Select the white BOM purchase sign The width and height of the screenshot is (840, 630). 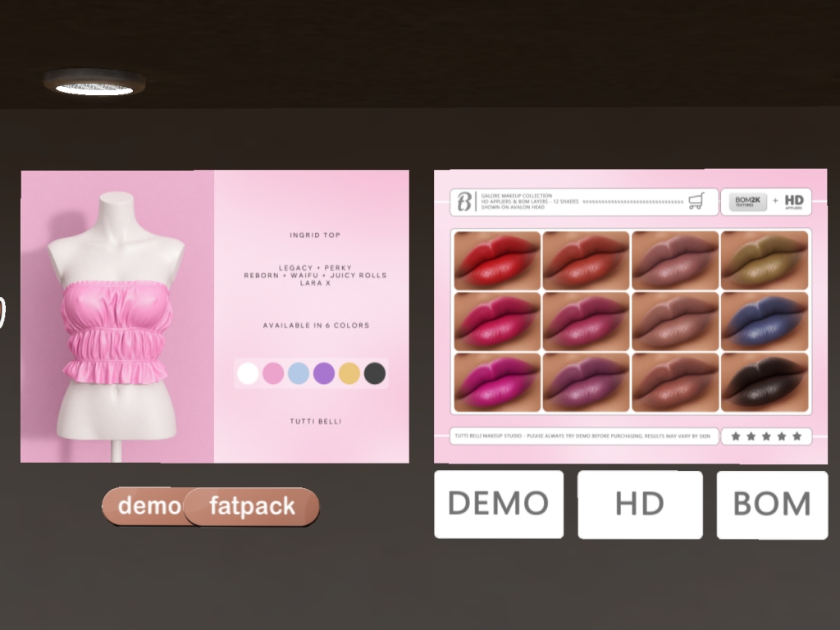pyautogui.click(x=772, y=504)
